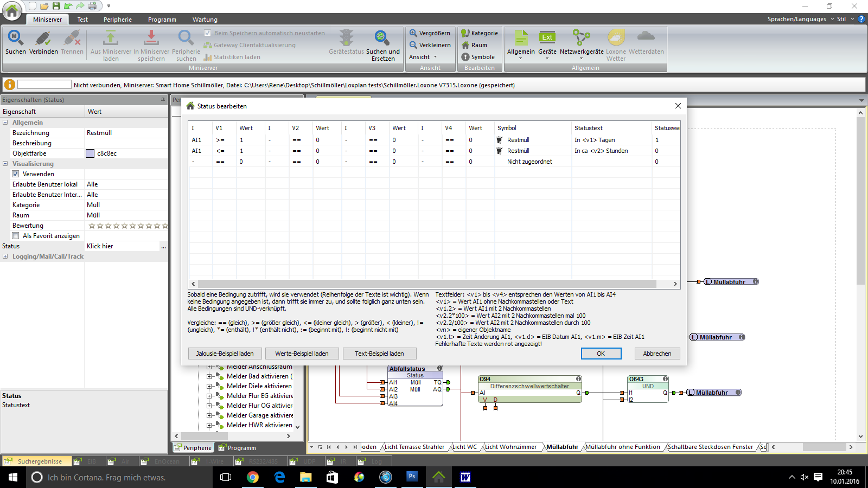Open Suchen und Ersetzen tool
This screenshot has height=488, width=868.
coord(382,38)
